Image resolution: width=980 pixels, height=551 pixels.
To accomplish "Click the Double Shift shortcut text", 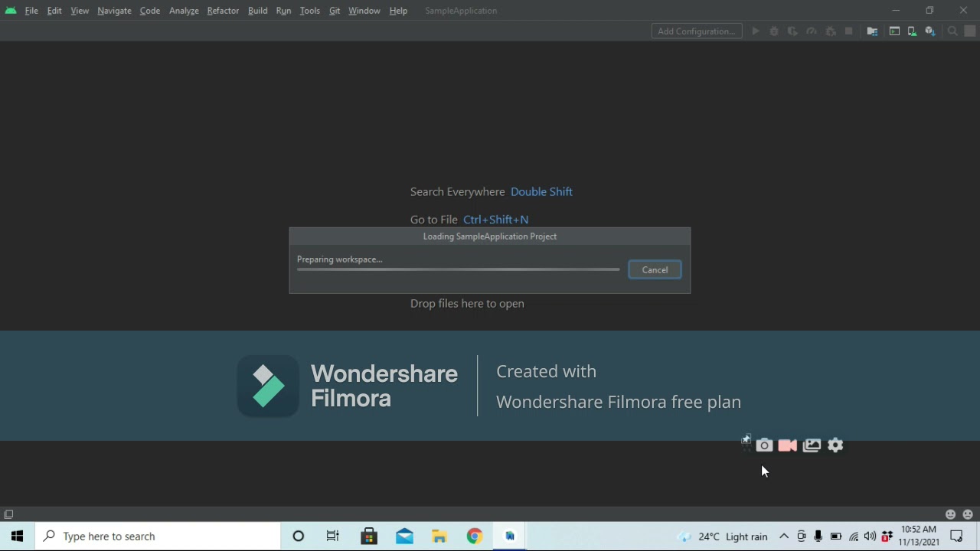I will [x=541, y=192].
